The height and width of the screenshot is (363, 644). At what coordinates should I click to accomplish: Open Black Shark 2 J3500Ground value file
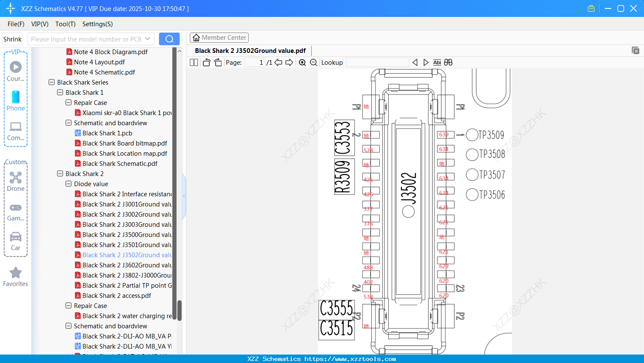click(x=123, y=234)
